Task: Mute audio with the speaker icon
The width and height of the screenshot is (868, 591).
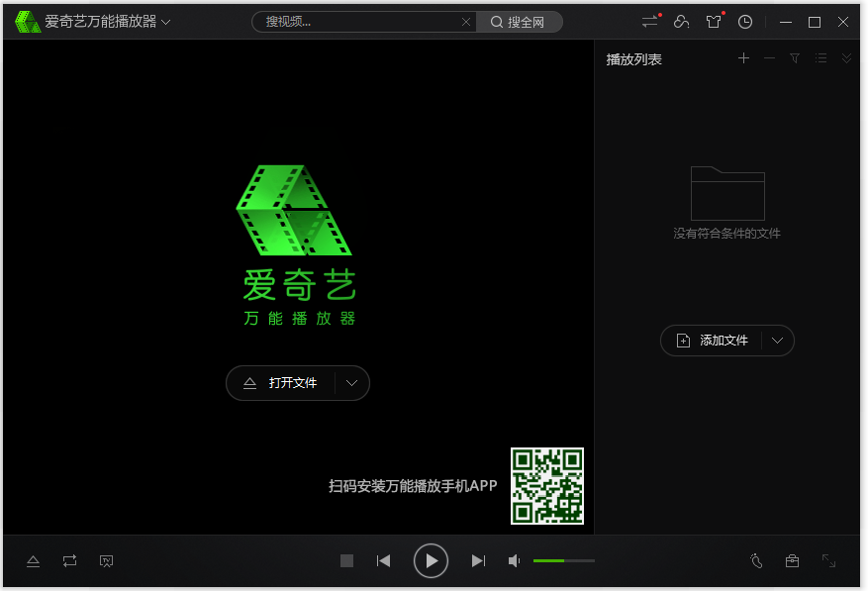Action: pyautogui.click(x=515, y=561)
